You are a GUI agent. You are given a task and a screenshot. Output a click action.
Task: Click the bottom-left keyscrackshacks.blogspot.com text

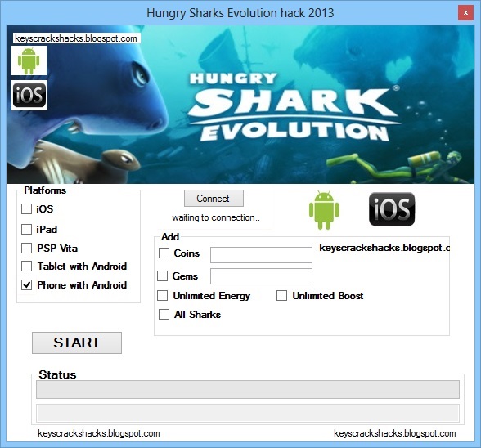click(99, 433)
